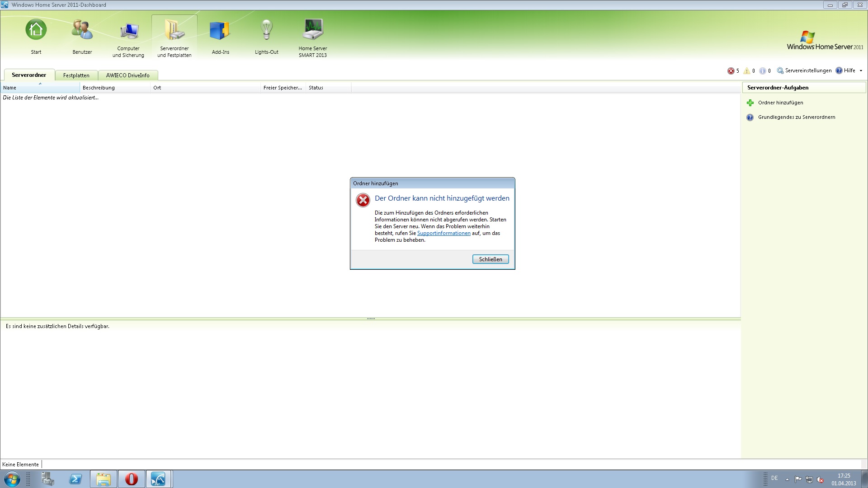This screenshot has width=868, height=488.
Task: Click the network tray icon
Action: tap(809, 479)
